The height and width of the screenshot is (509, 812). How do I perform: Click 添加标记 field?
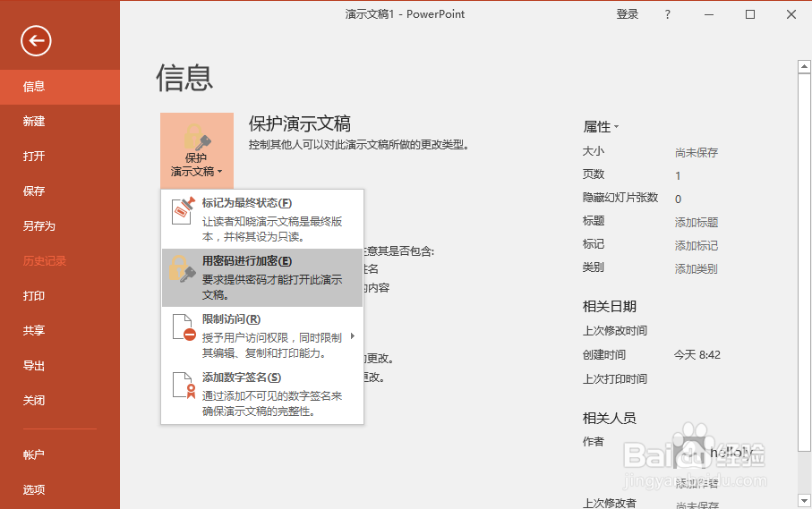click(x=696, y=246)
